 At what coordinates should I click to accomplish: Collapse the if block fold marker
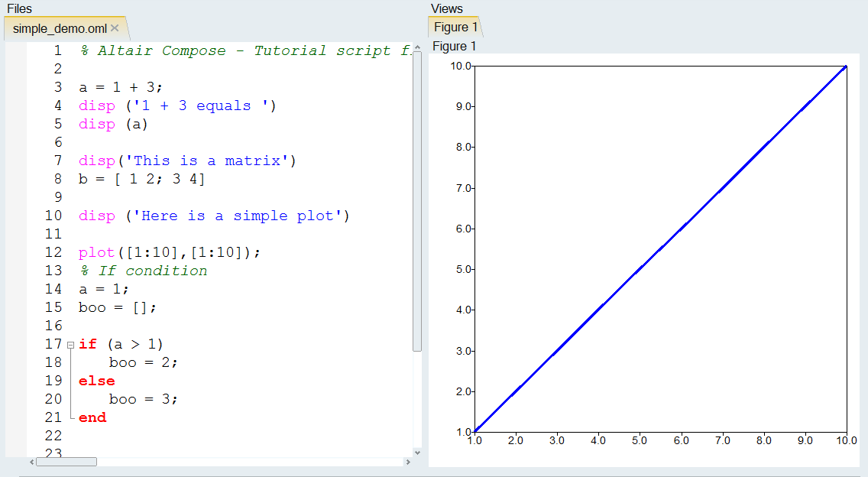70,345
